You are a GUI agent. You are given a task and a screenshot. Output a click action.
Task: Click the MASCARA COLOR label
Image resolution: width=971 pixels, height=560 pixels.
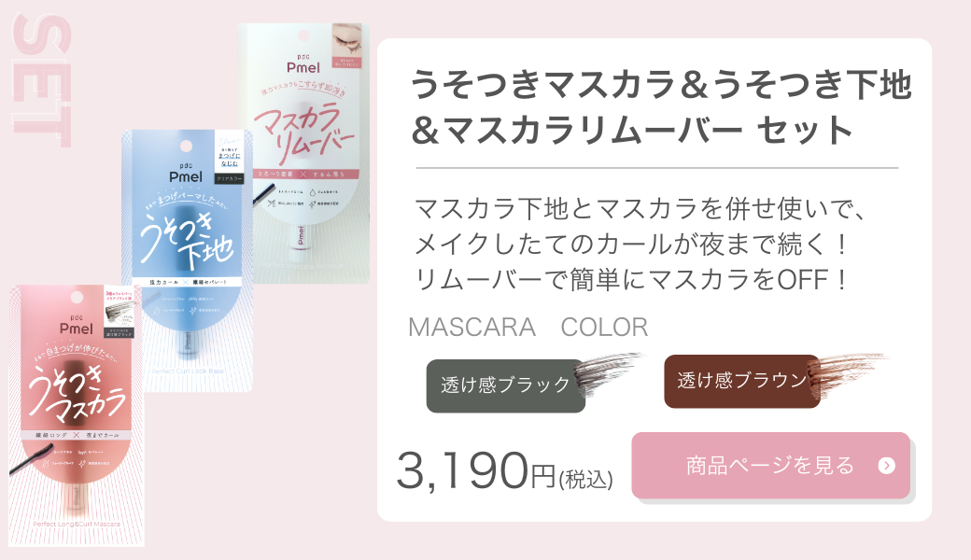point(528,327)
